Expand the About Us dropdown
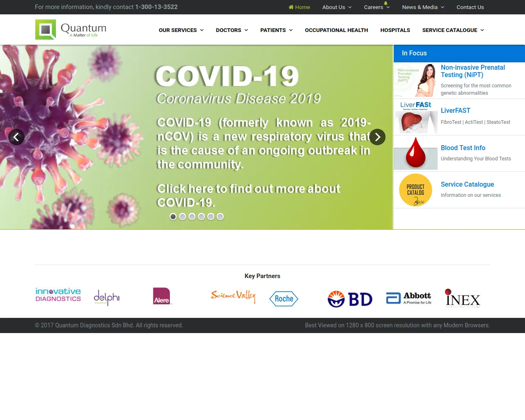Image resolution: width=525 pixels, height=420 pixels. pos(337,7)
